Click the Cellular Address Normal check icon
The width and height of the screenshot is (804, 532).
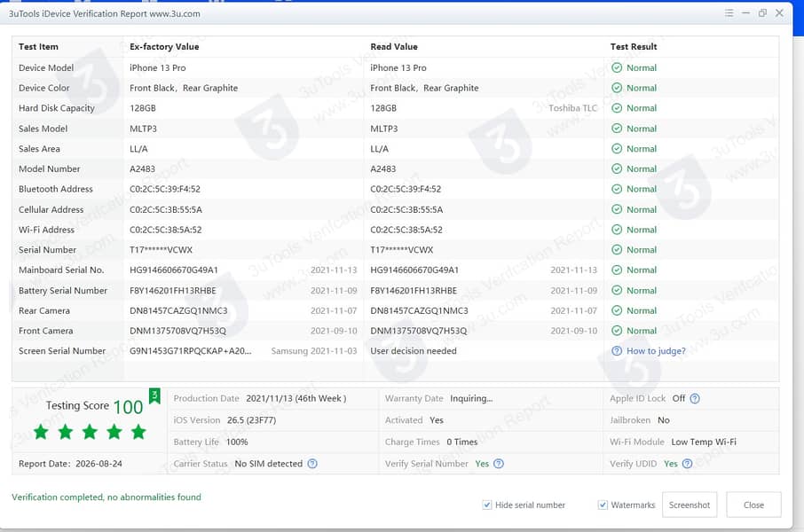point(617,209)
